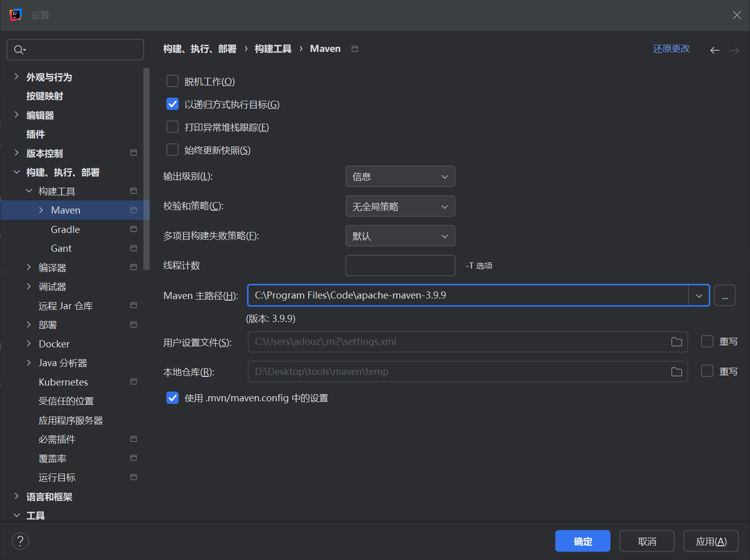Click project marker icon on 运行目标 row
750x560 pixels.
(x=134, y=477)
